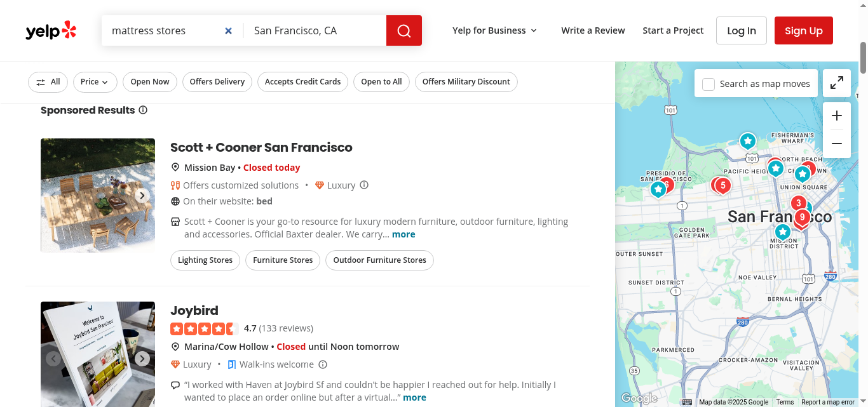Click 'Offers customized solutions' text
Screen dimensions: 868x407
pos(241,185)
